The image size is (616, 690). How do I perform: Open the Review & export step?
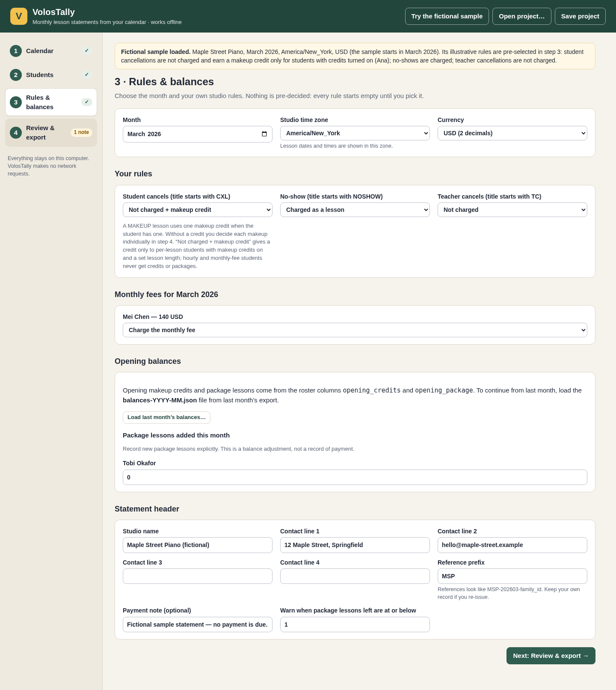click(x=51, y=133)
